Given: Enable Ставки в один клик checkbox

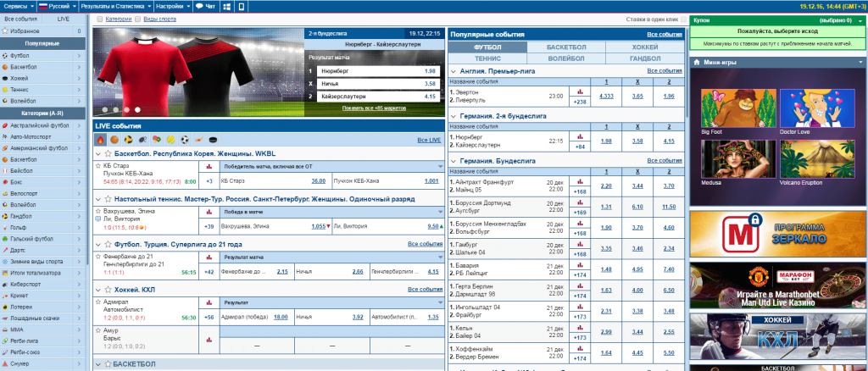Looking at the screenshot, I should point(684,19).
